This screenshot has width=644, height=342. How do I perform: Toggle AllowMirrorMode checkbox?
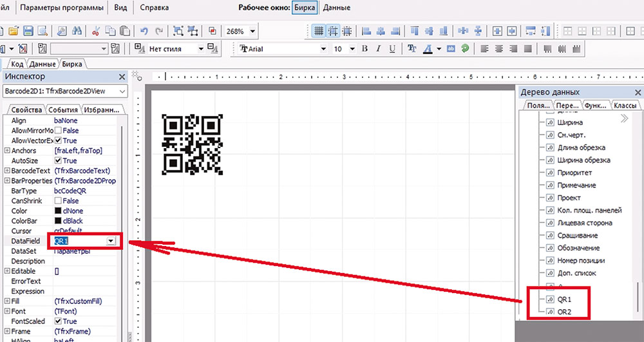click(x=59, y=131)
